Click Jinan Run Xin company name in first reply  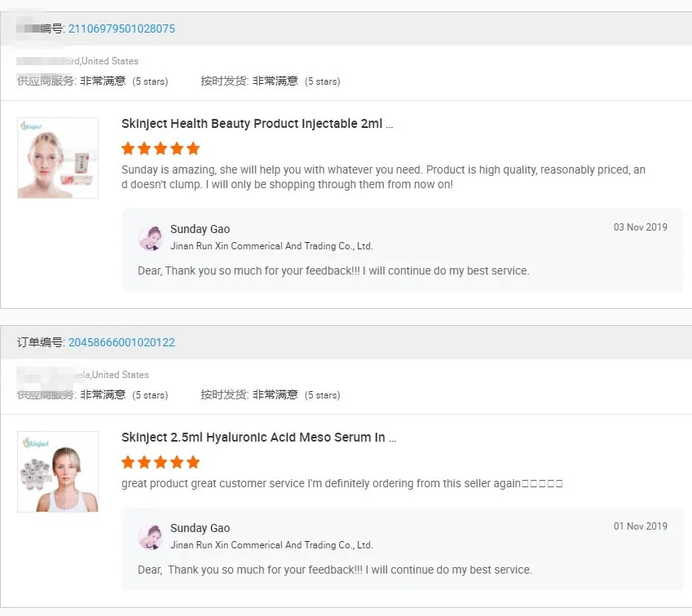pos(271,246)
